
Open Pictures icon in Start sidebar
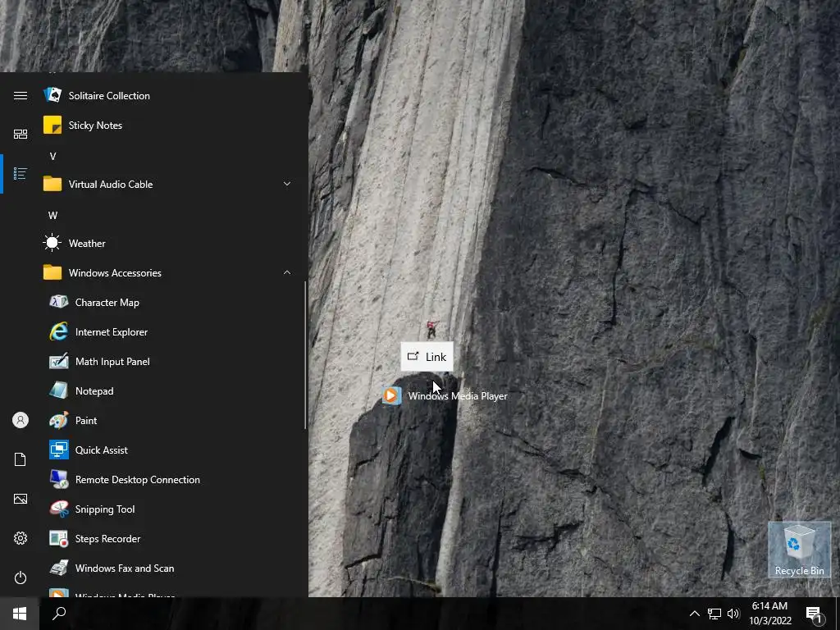21,499
